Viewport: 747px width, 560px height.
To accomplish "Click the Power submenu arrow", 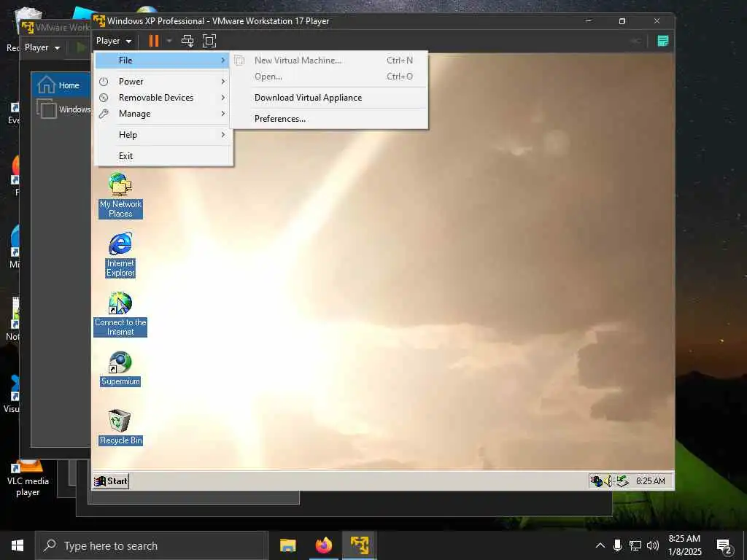I will click(222, 82).
